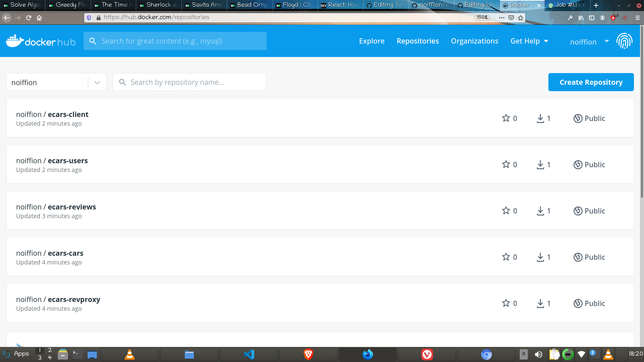Switch to the Job #1.1 browser tab

567,5
